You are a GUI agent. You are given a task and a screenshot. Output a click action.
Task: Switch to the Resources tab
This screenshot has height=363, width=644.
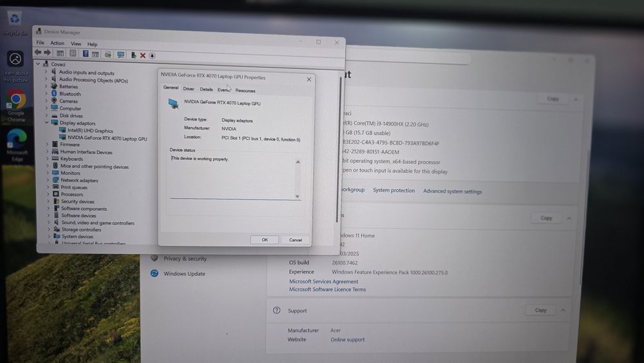[x=245, y=90]
